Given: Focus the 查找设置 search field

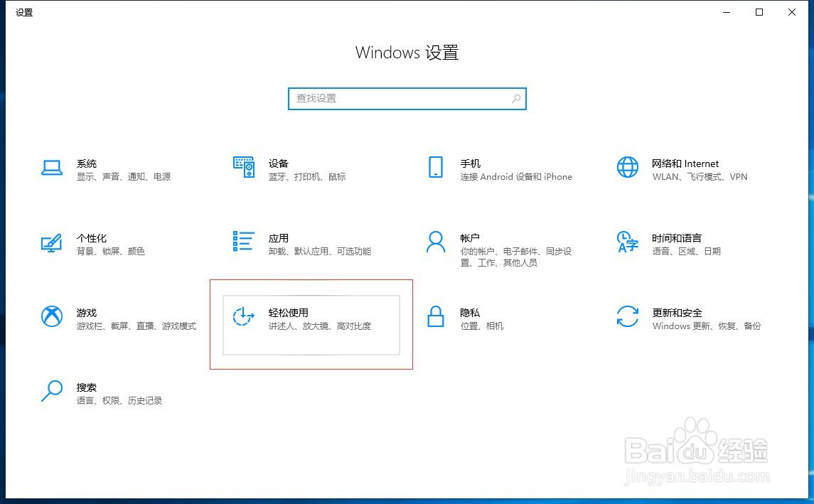Looking at the screenshot, I should [x=407, y=99].
